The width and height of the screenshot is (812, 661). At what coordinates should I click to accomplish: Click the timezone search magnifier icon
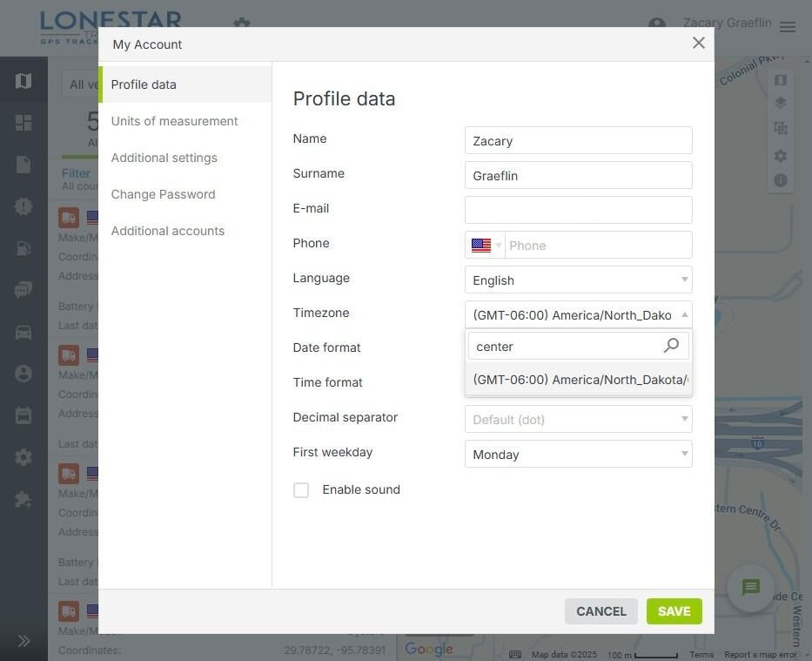[x=671, y=346]
